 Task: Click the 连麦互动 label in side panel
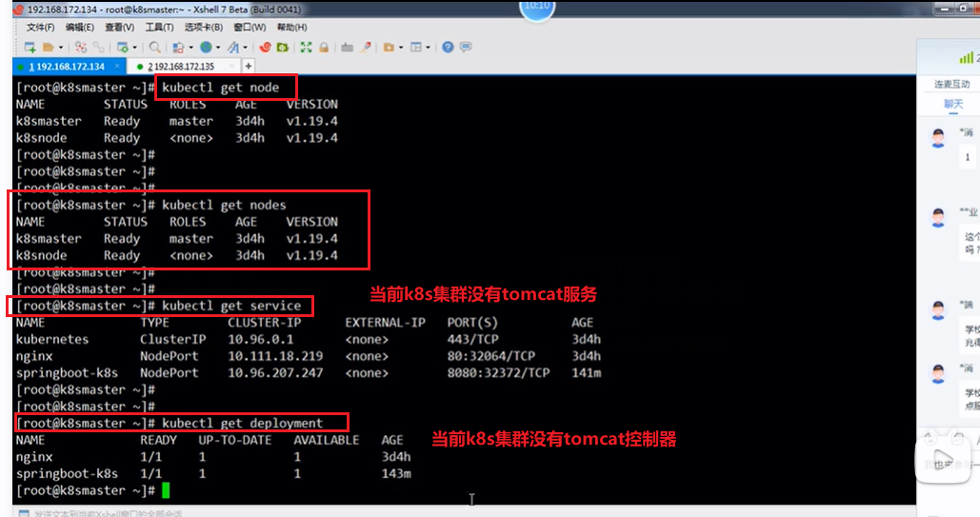951,84
